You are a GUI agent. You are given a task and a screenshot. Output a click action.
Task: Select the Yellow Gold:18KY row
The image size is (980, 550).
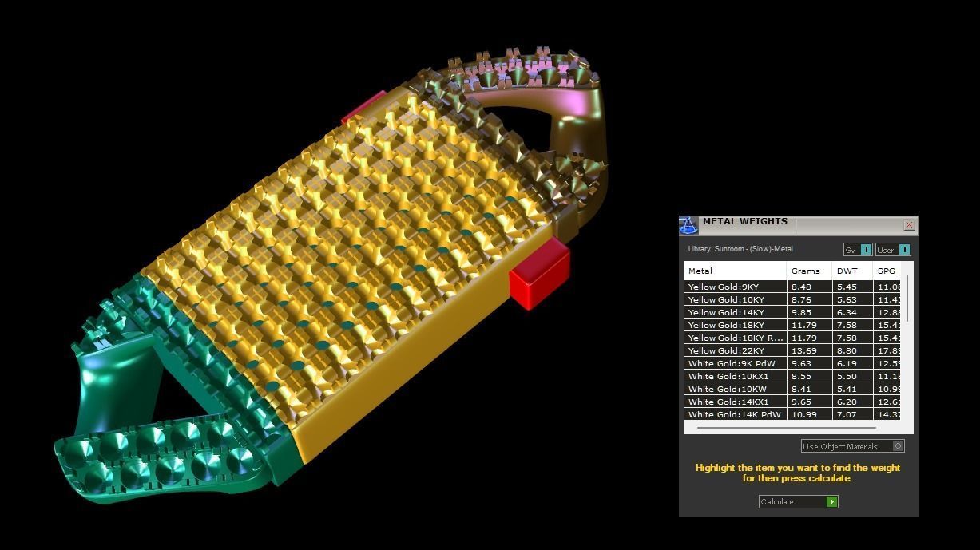coord(792,325)
